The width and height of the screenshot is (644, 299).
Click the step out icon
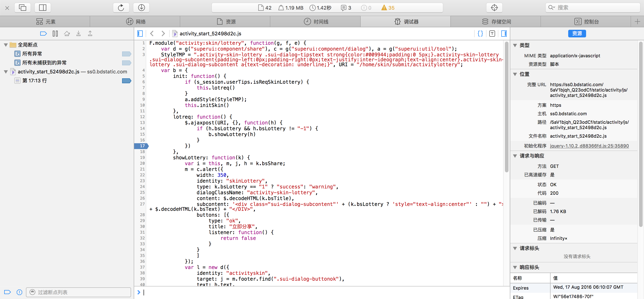[x=90, y=34]
